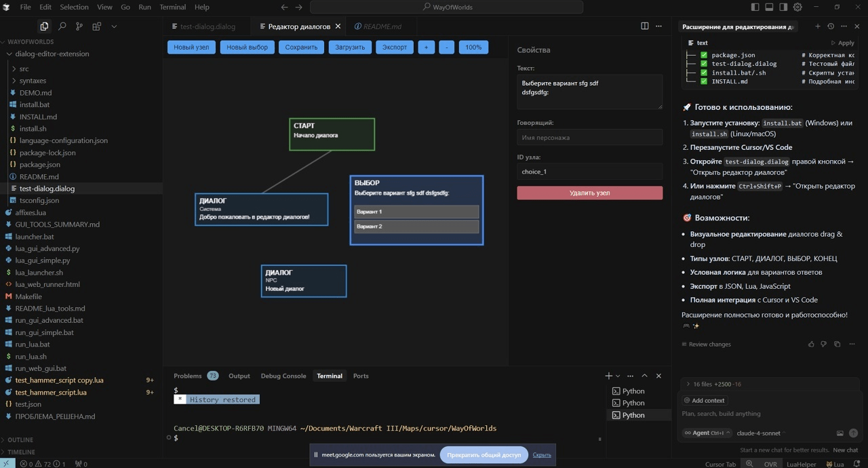868x468 pixels.
Task: Click the Экспорт button
Action: click(x=395, y=47)
